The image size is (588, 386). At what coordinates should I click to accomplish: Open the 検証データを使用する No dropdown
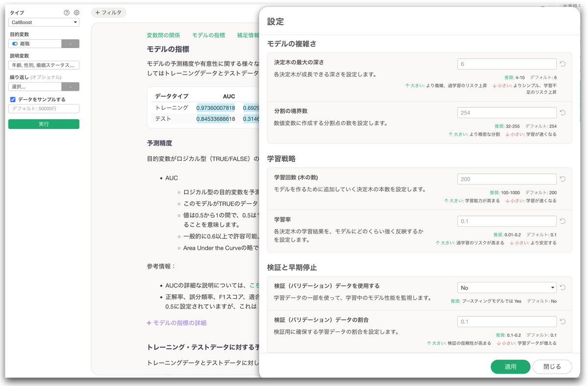(x=507, y=287)
